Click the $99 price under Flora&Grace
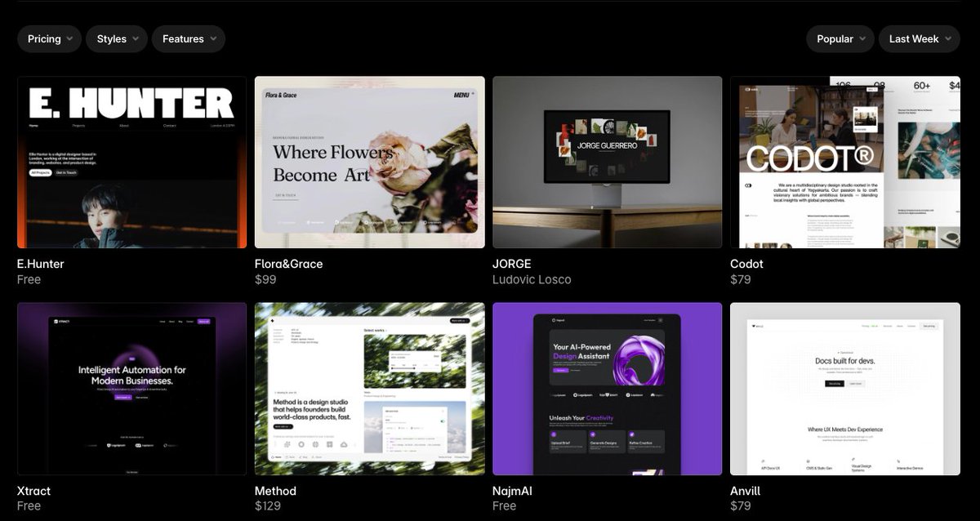Viewport: 980px width, 521px height. [x=265, y=279]
